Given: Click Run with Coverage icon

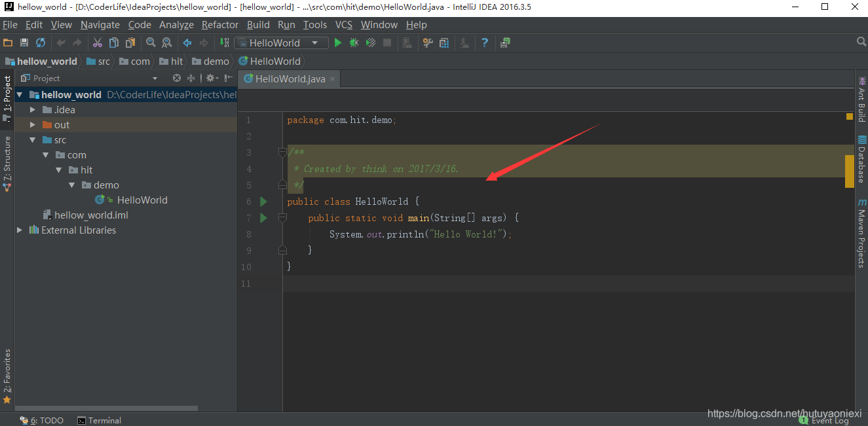Looking at the screenshot, I should [371, 43].
